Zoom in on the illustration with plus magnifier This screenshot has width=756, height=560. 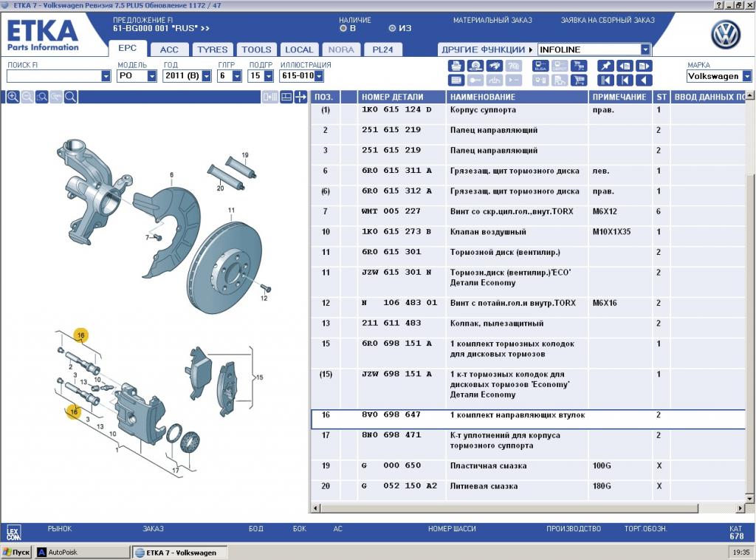click(13, 97)
